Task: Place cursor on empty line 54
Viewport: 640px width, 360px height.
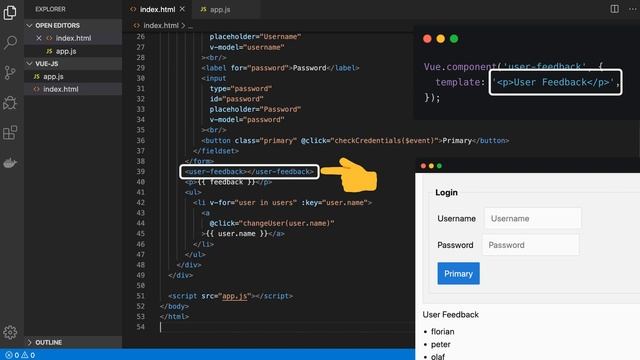Action: pyautogui.click(x=286, y=327)
